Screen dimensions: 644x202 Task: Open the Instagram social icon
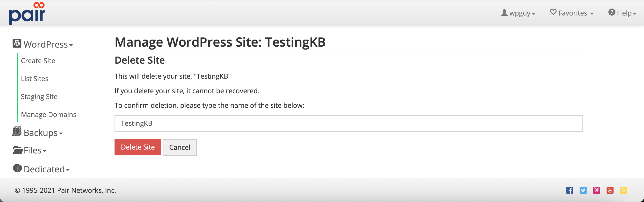pyautogui.click(x=597, y=190)
